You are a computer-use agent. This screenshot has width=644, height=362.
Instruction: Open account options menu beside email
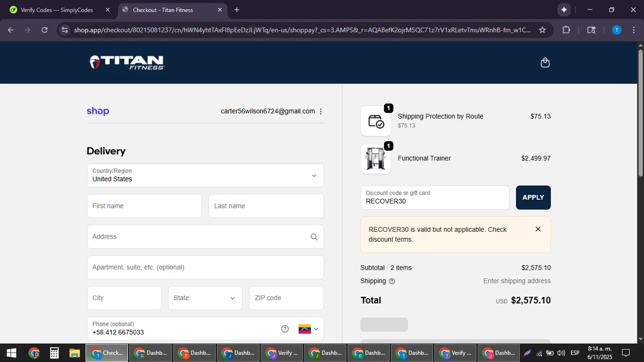[x=321, y=111]
